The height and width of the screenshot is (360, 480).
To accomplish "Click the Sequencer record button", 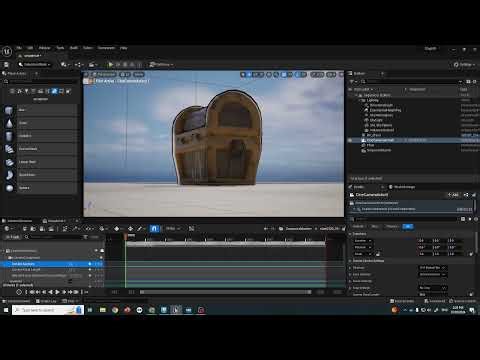I will point(19,292).
